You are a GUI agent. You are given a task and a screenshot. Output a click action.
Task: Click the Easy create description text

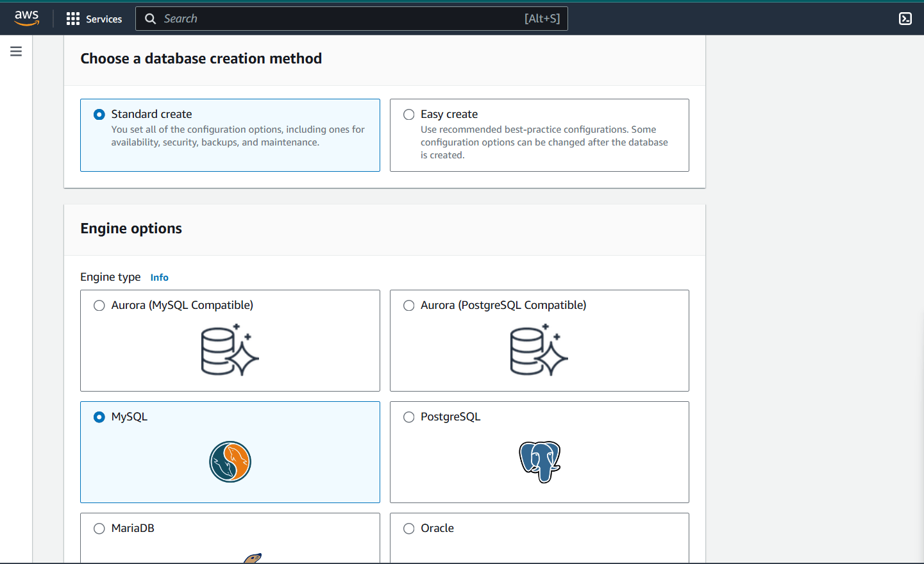tap(544, 142)
